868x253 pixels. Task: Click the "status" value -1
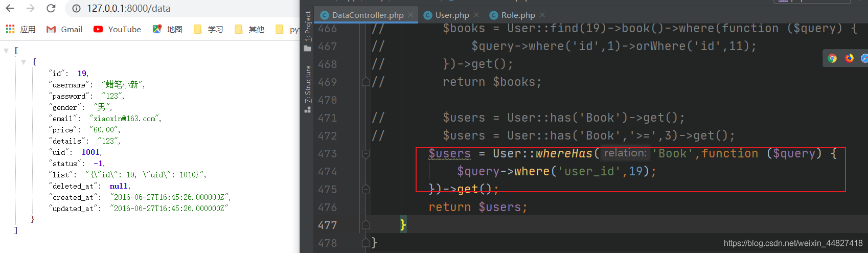pos(99,164)
